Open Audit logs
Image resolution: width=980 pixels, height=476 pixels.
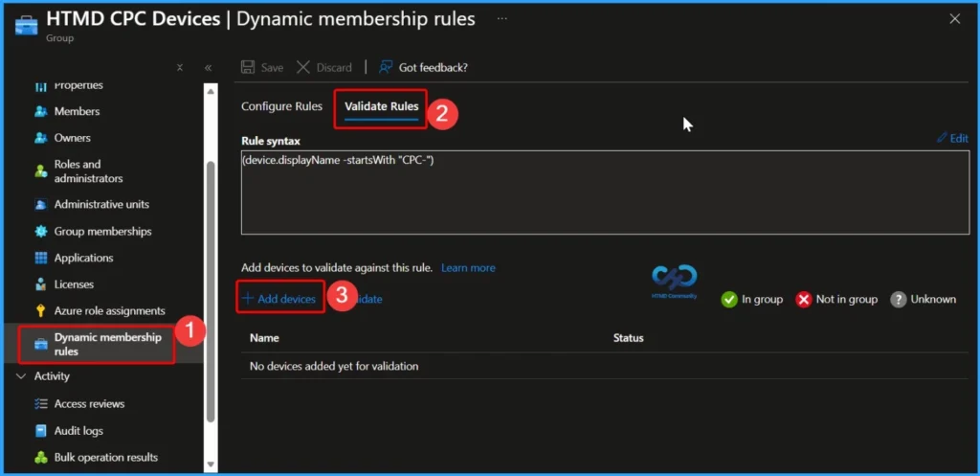pos(78,431)
